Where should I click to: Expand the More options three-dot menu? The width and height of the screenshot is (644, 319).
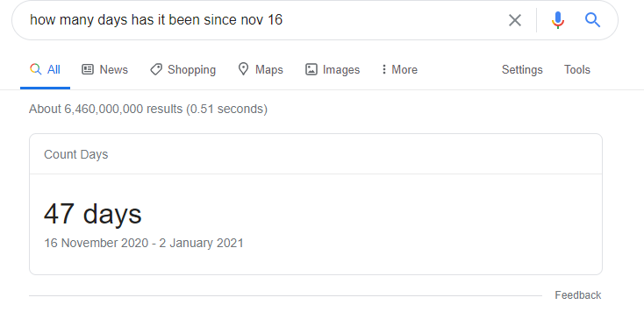399,70
